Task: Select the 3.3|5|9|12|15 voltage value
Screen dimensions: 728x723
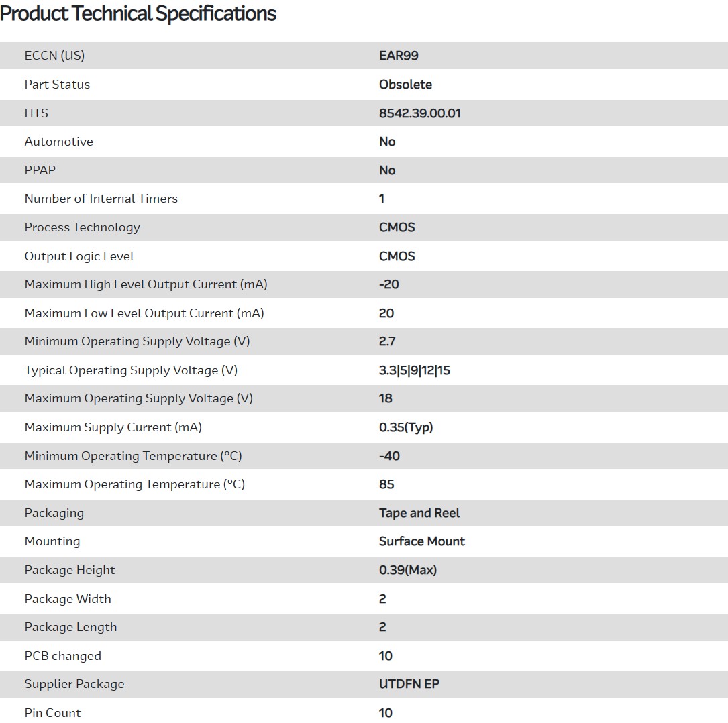Action: click(414, 370)
